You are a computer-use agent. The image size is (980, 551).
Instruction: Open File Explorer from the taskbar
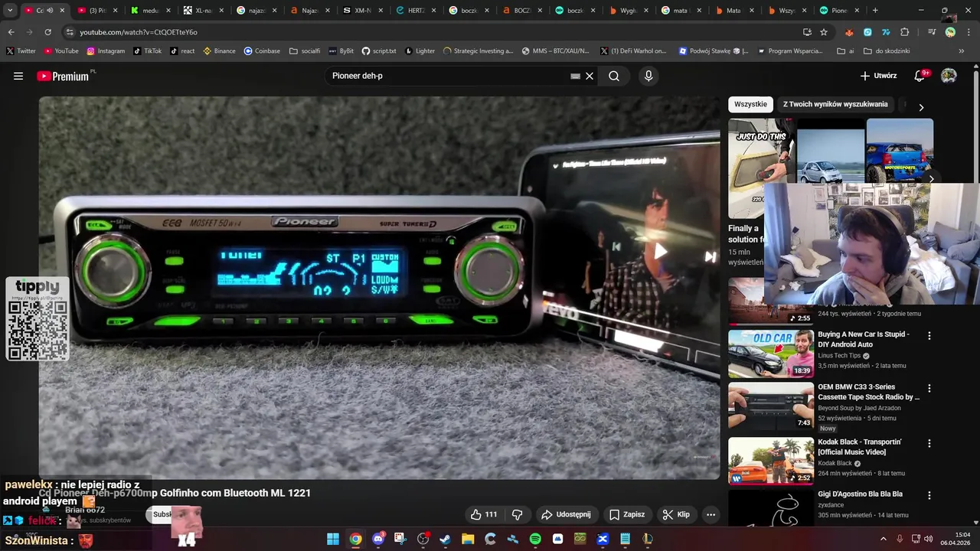[x=468, y=539]
